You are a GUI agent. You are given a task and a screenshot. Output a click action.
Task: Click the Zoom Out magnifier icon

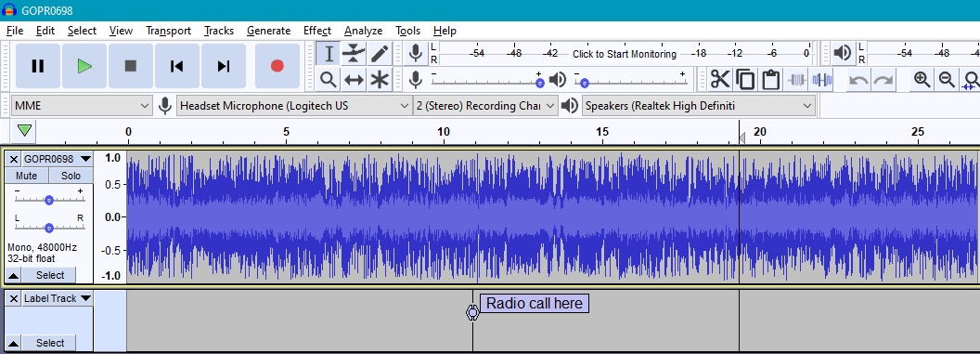pos(947,79)
